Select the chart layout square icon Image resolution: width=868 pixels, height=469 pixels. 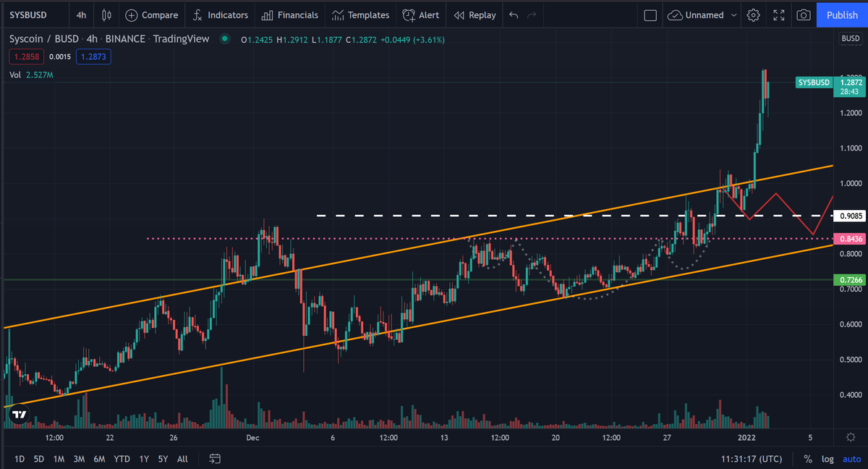(x=650, y=14)
